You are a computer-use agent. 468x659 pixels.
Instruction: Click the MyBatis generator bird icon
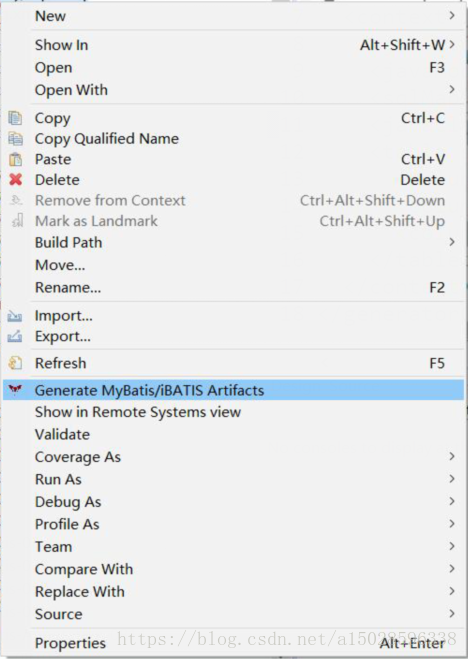click(x=15, y=390)
